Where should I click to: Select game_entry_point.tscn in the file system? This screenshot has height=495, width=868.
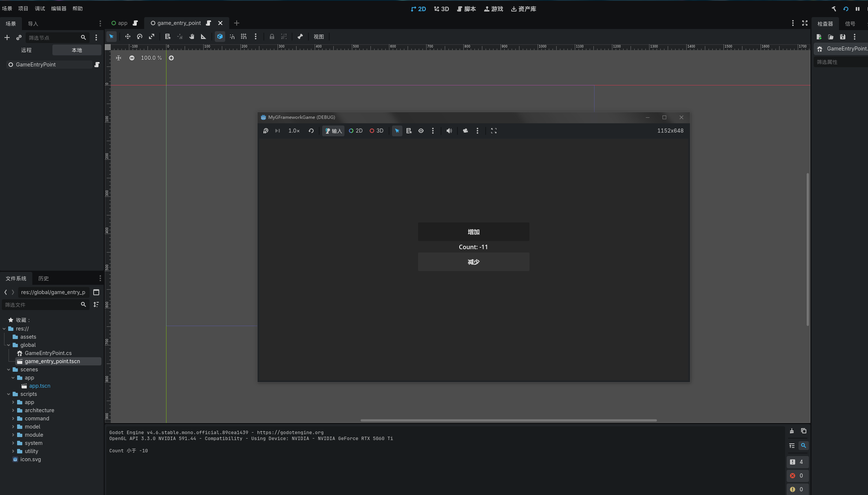pos(52,361)
